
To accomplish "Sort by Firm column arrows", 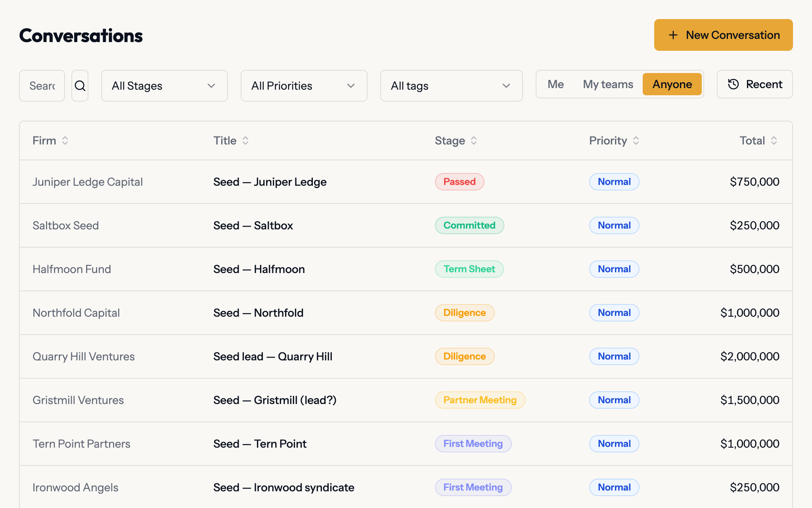I will (x=65, y=140).
